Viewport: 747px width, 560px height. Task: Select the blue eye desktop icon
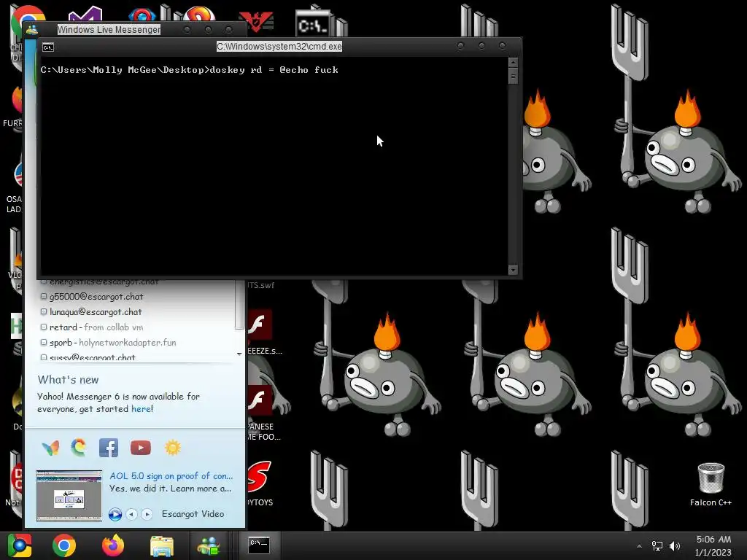pyautogui.click(x=142, y=15)
